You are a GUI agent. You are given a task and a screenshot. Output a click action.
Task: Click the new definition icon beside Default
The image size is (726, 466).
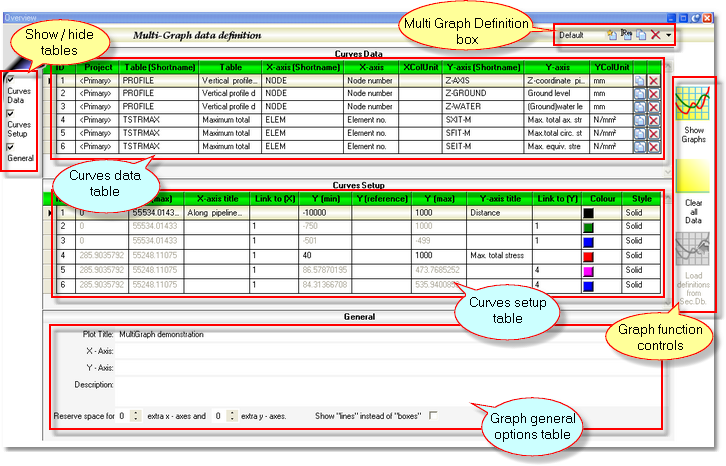(611, 35)
